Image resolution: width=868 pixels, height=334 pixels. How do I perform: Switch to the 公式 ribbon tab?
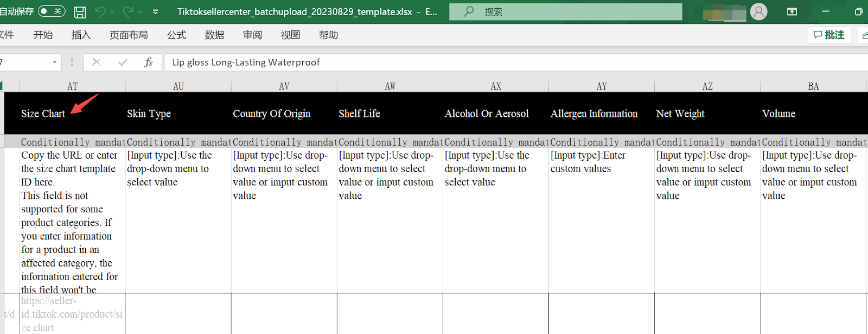(x=176, y=35)
